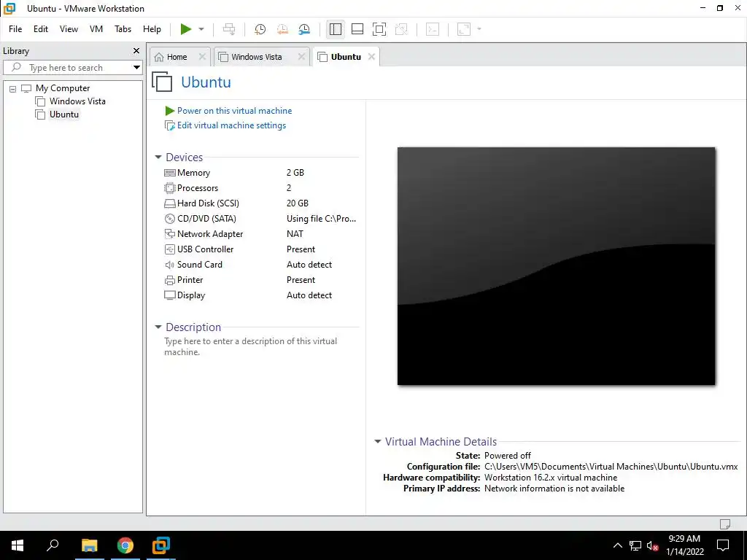This screenshot has width=747, height=560.
Task: Open File Explorer from the taskbar
Action: pos(89,545)
